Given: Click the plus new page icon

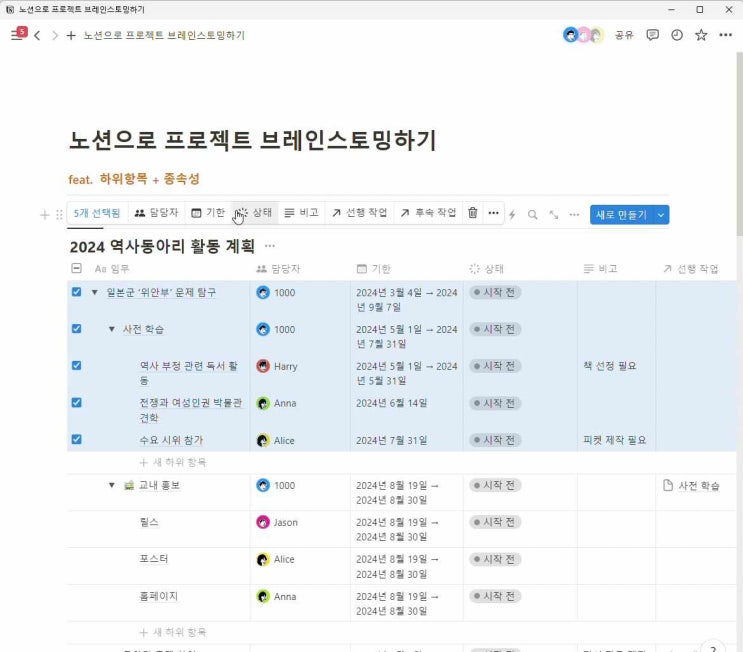Looking at the screenshot, I should [71, 35].
